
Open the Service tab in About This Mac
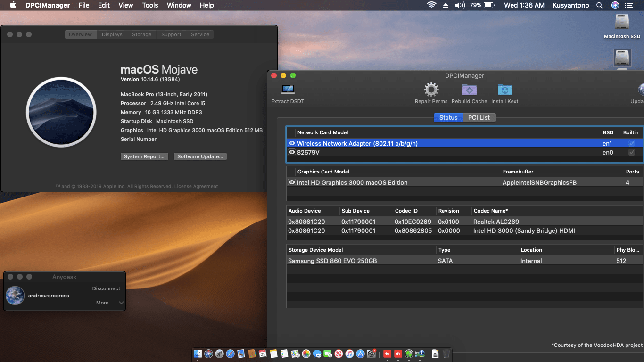200,34
